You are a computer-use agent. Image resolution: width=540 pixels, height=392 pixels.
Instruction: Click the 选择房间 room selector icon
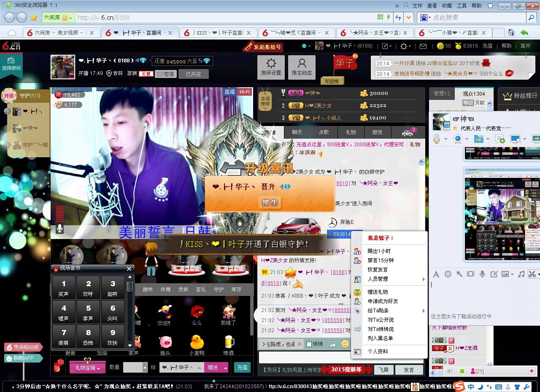(11, 64)
